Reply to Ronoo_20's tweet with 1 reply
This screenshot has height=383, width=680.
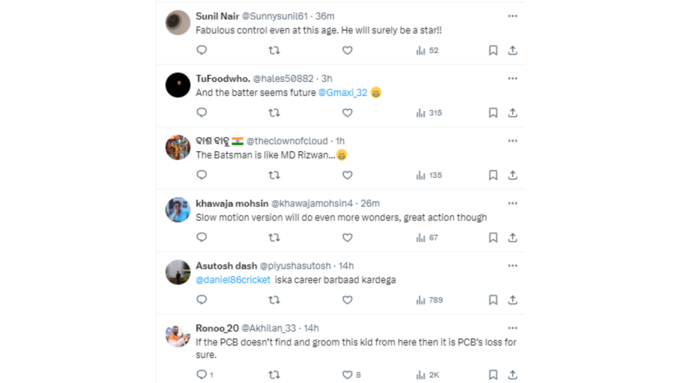click(205, 375)
